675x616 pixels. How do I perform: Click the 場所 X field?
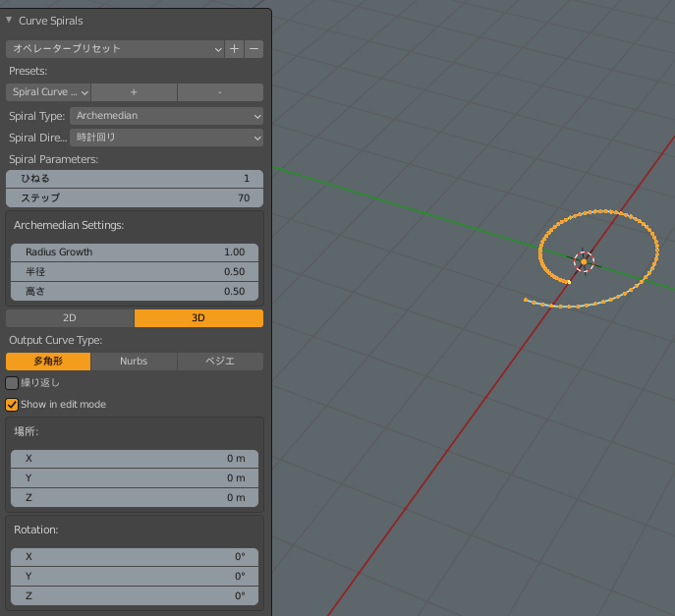[x=135, y=459]
